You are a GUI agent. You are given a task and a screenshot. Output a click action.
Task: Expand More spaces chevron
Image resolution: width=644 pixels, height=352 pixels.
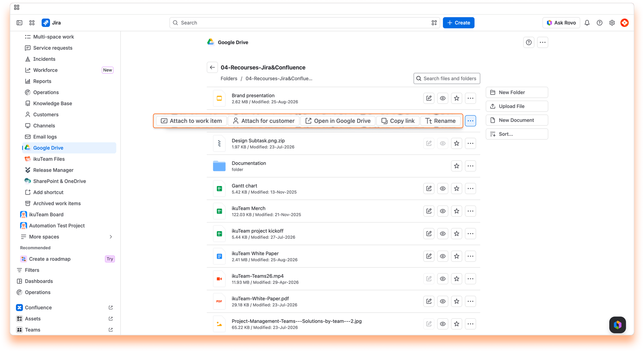click(111, 237)
